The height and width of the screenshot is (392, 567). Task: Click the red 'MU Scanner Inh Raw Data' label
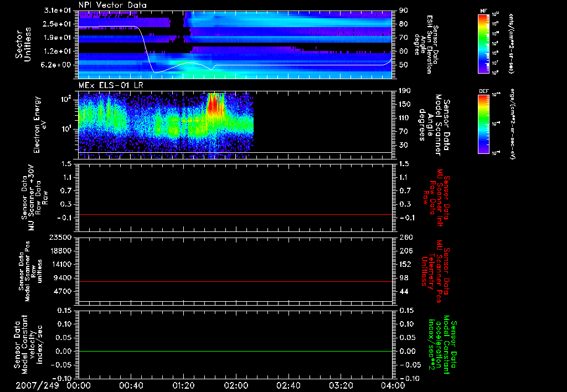tap(436, 198)
